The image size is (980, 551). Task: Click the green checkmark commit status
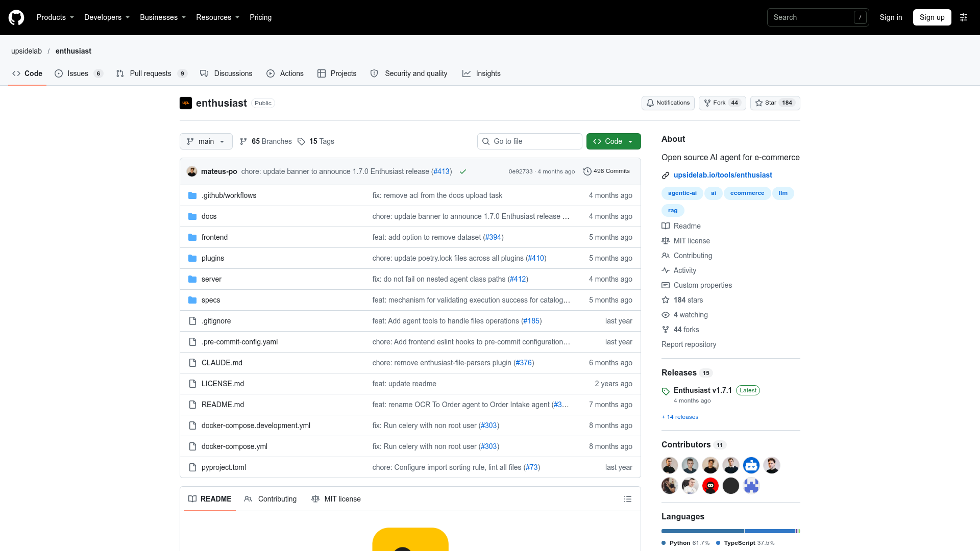tap(463, 171)
